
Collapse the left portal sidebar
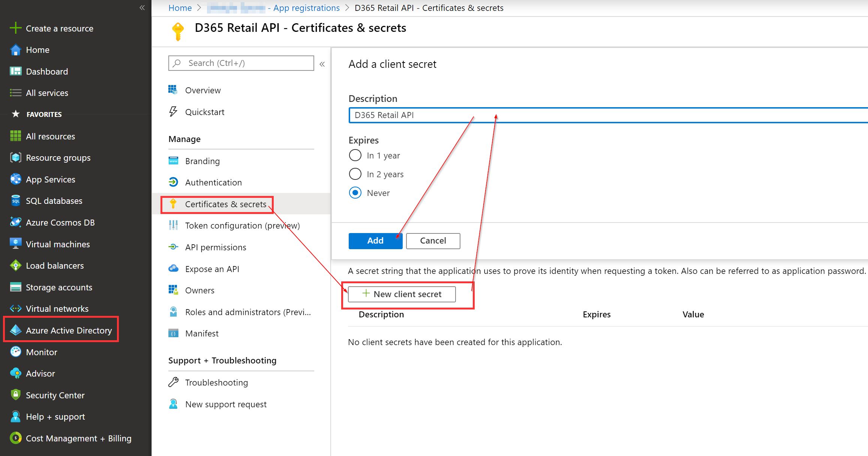142,7
